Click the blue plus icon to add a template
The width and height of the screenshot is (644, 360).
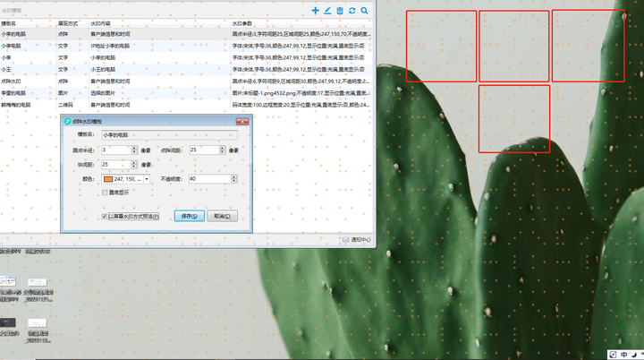[315, 10]
